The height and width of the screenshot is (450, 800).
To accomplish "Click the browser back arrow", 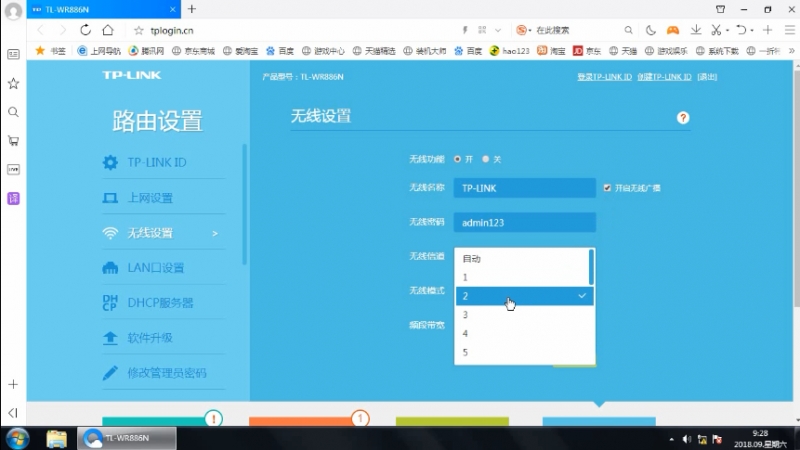I will click(x=41, y=30).
